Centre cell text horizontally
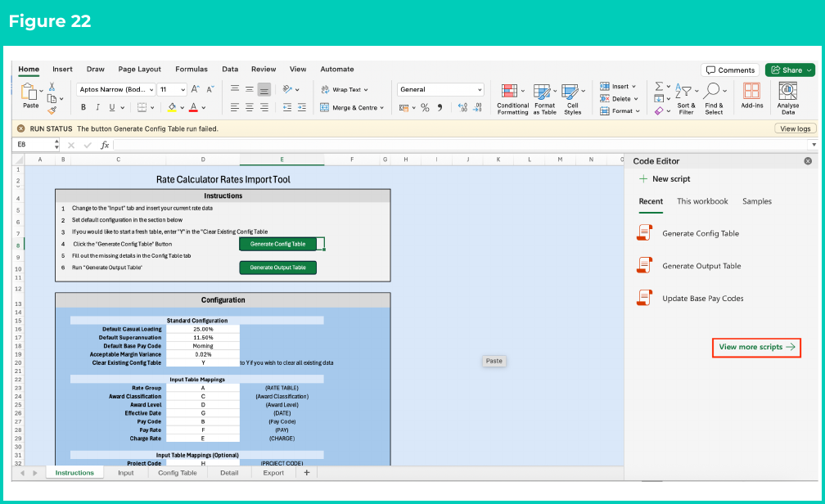Screen dimensions: 825x504 tap(250, 107)
